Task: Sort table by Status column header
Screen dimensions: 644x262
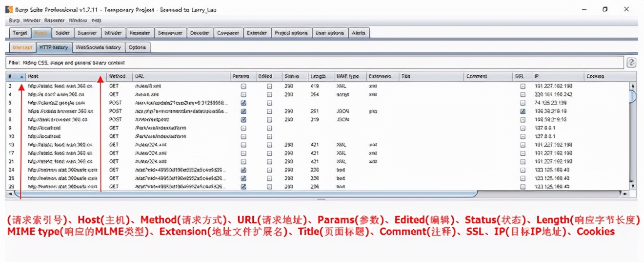Action: tap(295, 76)
